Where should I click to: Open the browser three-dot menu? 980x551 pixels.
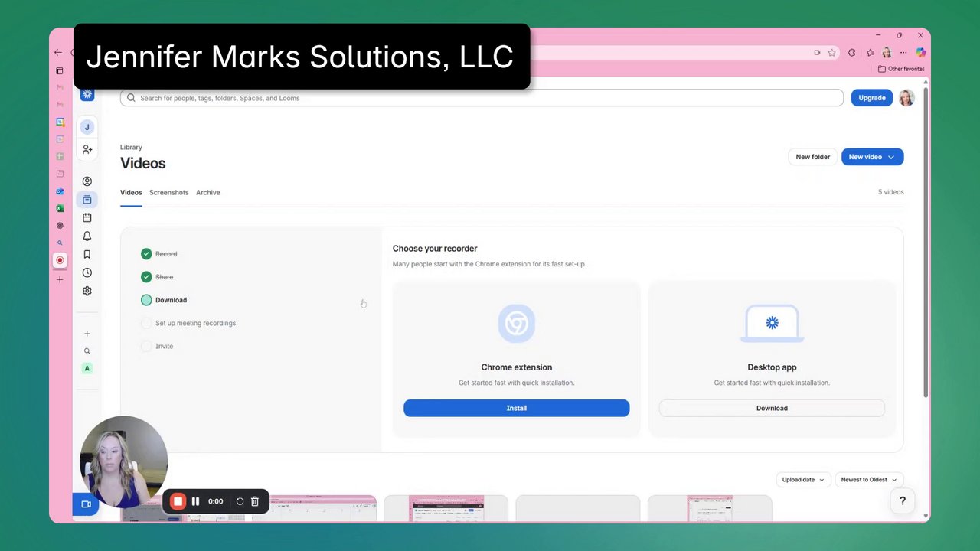point(903,53)
